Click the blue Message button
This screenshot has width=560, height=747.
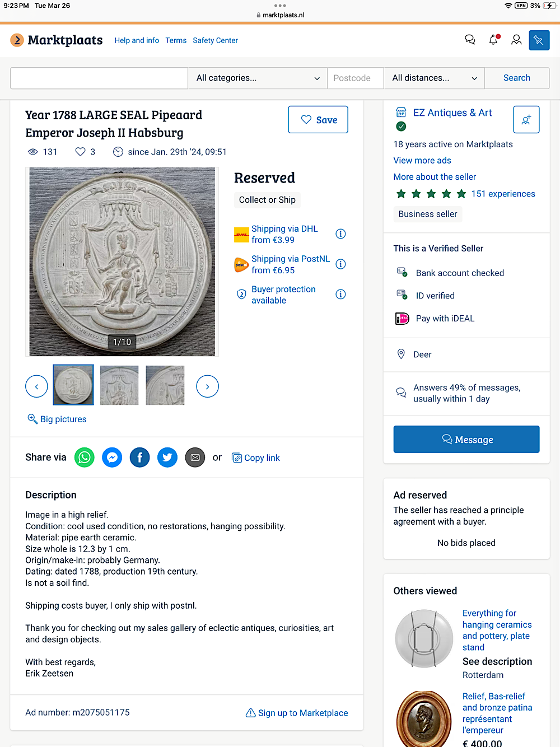tap(466, 440)
